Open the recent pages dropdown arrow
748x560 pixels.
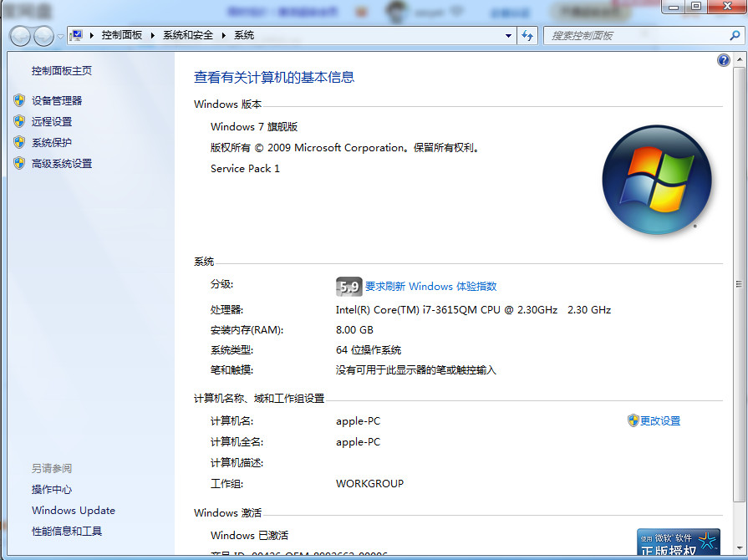tap(60, 36)
